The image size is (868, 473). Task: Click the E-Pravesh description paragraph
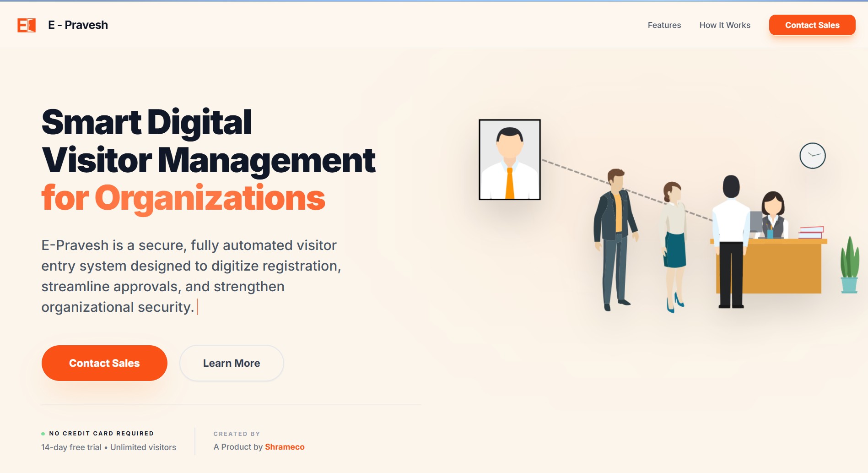(x=191, y=276)
